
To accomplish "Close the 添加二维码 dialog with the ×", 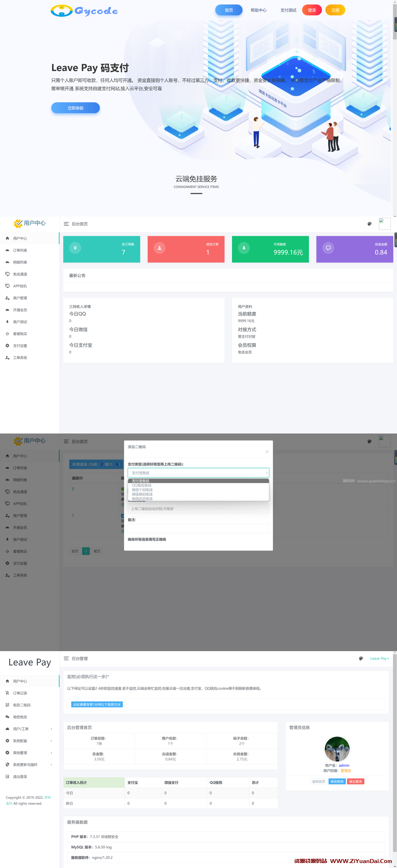I will 267,452.
